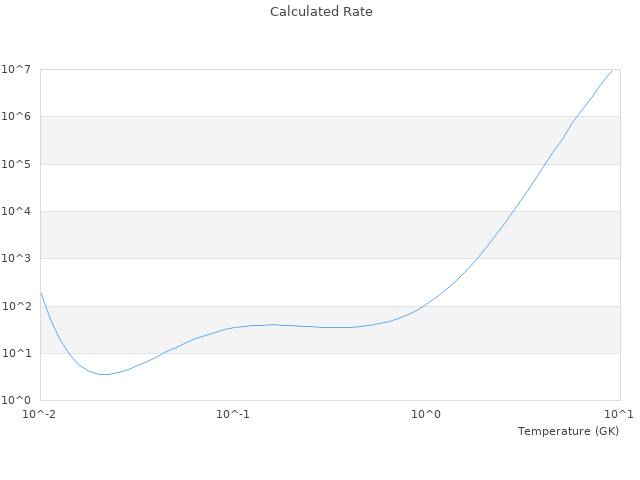Click the 10^-1 x-axis label

point(233,414)
